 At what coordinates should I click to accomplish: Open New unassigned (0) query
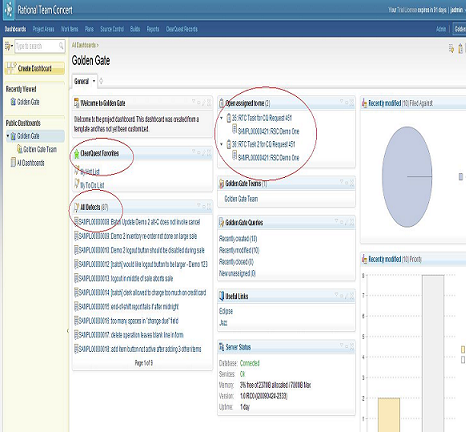pyautogui.click(x=237, y=274)
